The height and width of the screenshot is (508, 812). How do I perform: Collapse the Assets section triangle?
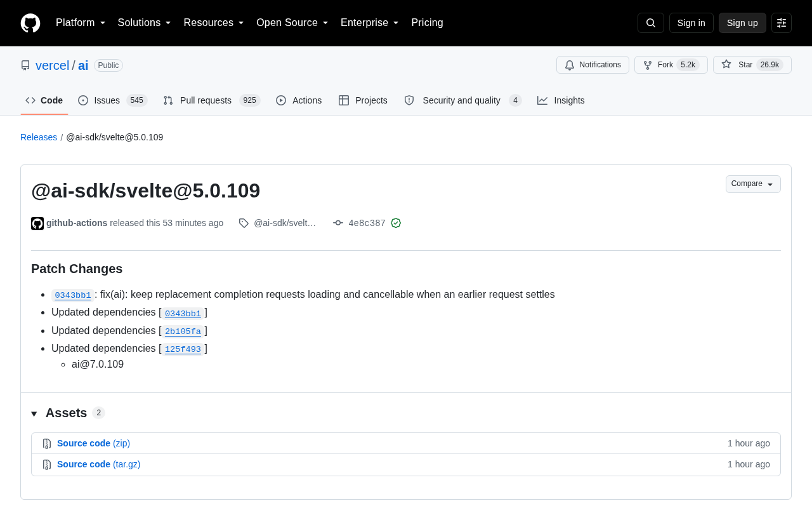tap(34, 414)
